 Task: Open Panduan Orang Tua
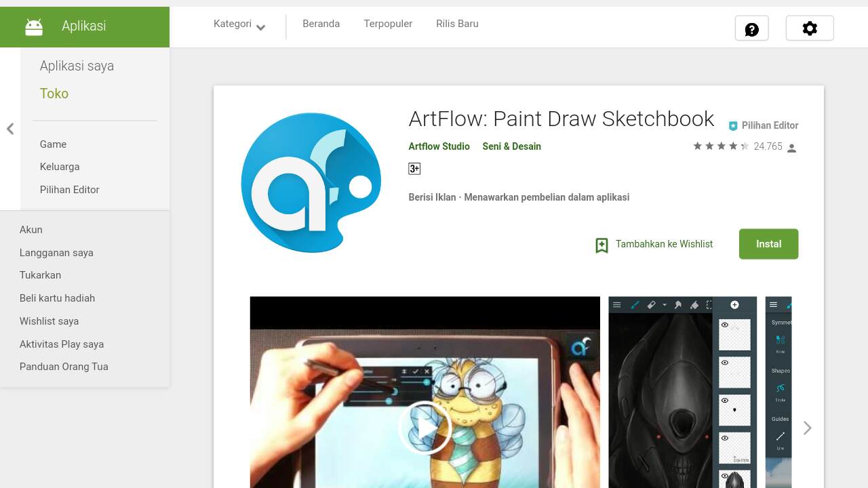coord(64,367)
